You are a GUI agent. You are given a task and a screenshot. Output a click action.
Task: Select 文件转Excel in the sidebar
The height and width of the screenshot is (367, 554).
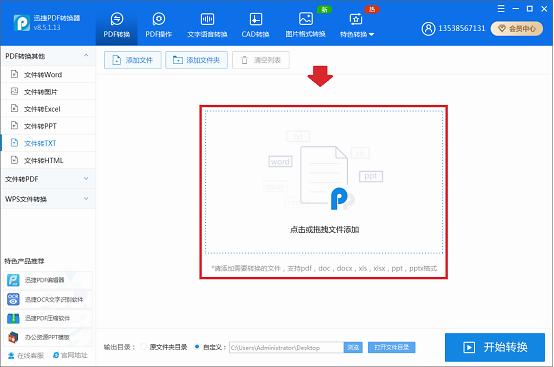coord(48,109)
